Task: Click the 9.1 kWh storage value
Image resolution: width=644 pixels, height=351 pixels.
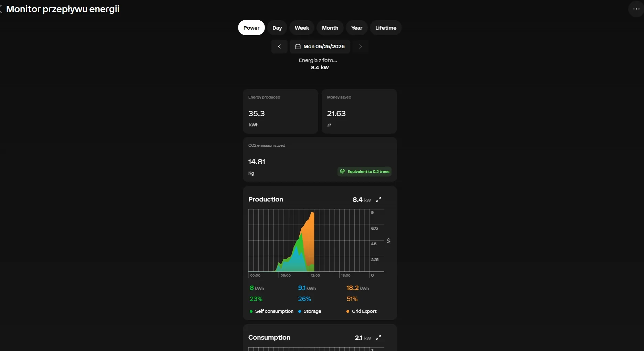Action: point(307,288)
